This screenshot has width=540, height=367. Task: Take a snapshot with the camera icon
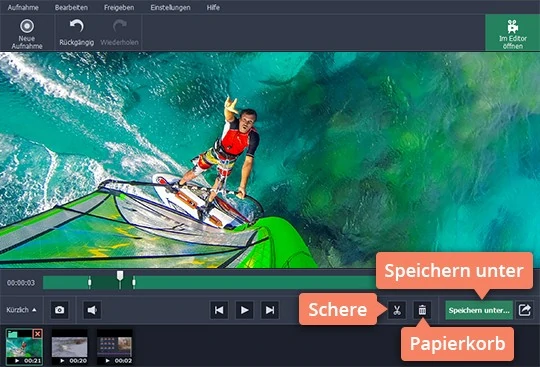(x=60, y=310)
